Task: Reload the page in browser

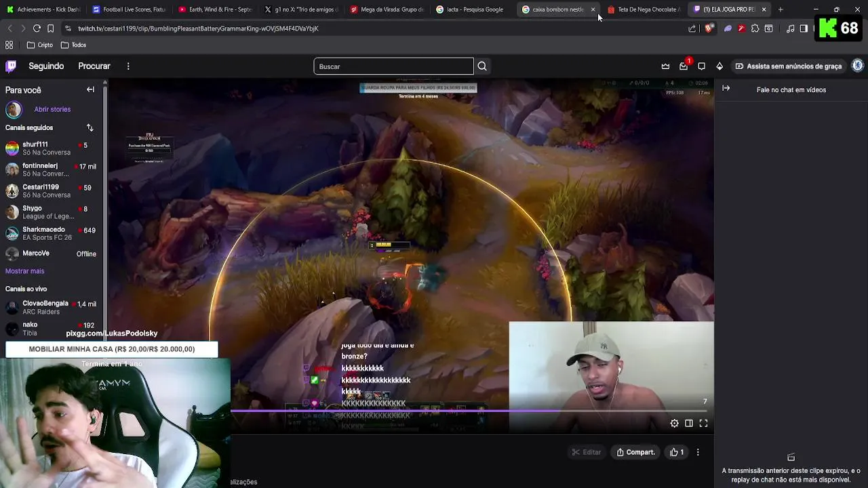Action: (37, 28)
